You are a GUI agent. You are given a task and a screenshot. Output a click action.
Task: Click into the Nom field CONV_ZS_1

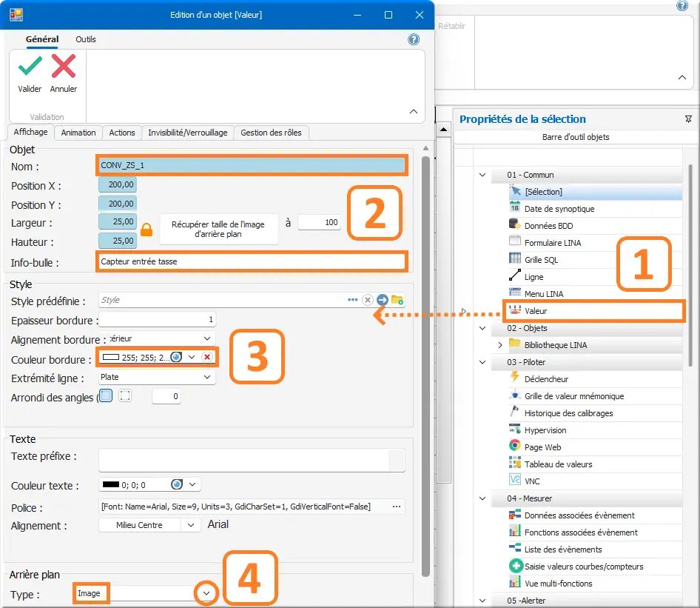click(x=252, y=165)
